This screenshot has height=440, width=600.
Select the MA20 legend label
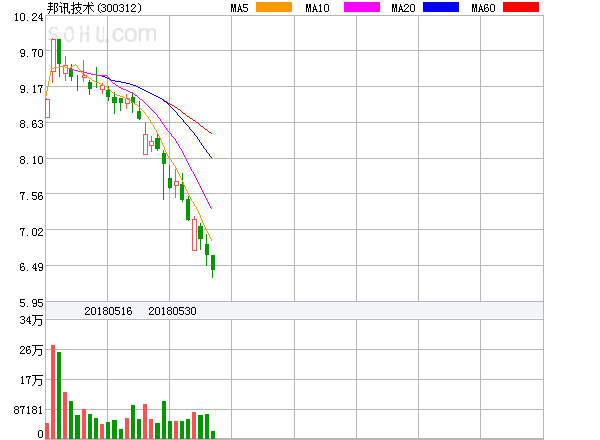[x=403, y=8]
